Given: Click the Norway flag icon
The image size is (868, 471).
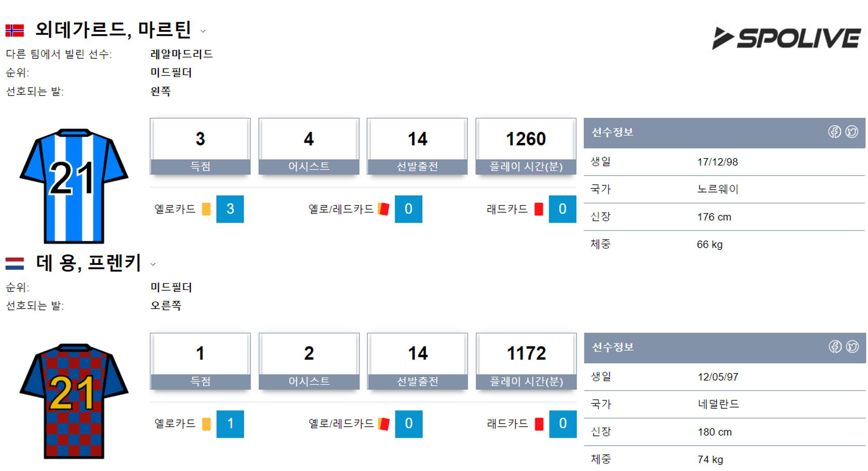Looking at the screenshot, I should coord(15,30).
